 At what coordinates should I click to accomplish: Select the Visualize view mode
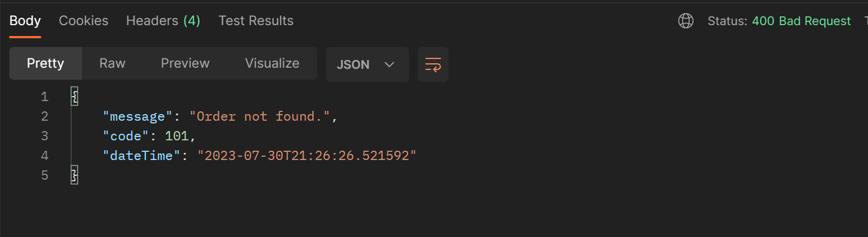tap(272, 63)
